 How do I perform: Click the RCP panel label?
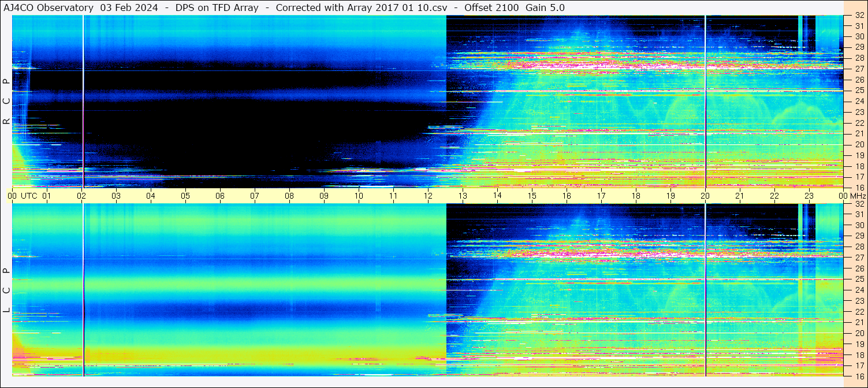coord(6,102)
